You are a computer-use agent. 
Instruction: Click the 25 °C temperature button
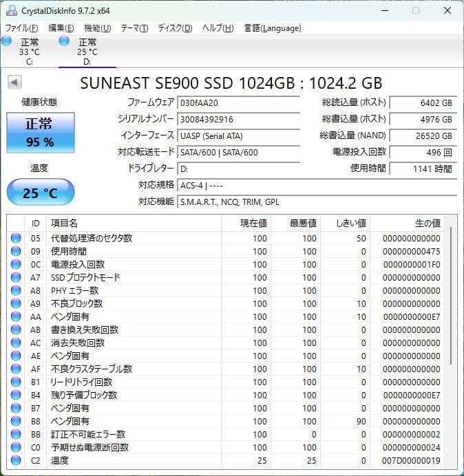tap(41, 193)
